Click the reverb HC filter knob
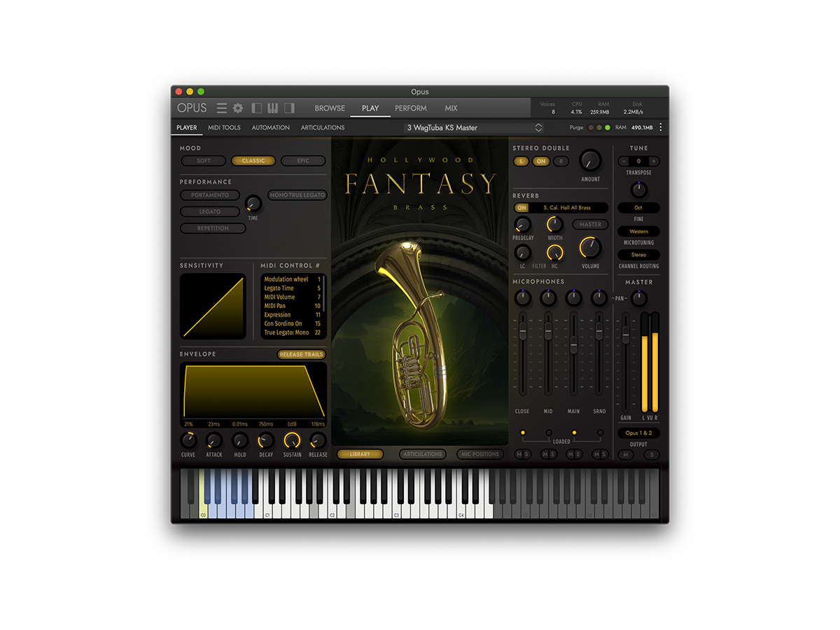 pyautogui.click(x=555, y=253)
